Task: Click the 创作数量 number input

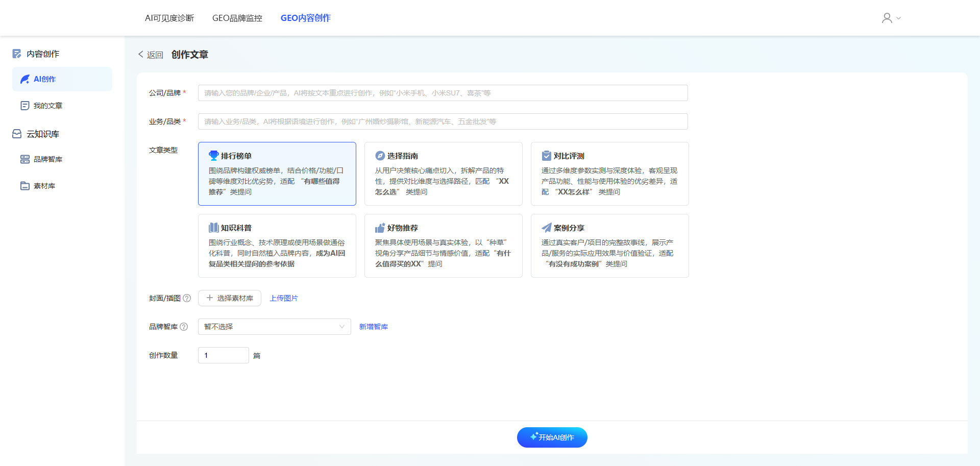Action: pyautogui.click(x=223, y=355)
